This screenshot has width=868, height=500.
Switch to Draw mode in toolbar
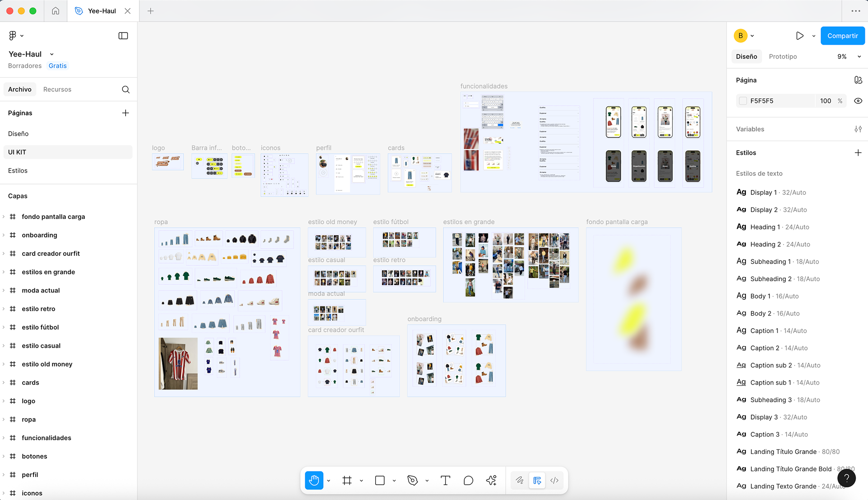pyautogui.click(x=519, y=481)
